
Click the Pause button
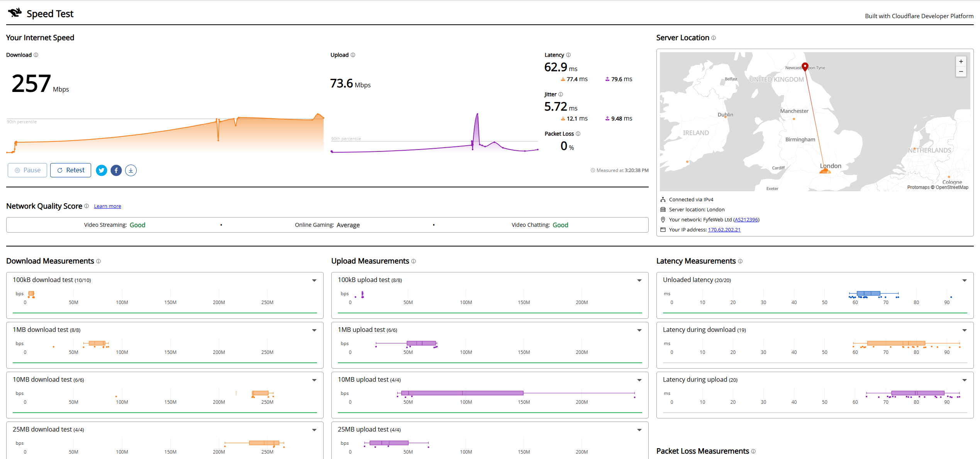click(27, 170)
